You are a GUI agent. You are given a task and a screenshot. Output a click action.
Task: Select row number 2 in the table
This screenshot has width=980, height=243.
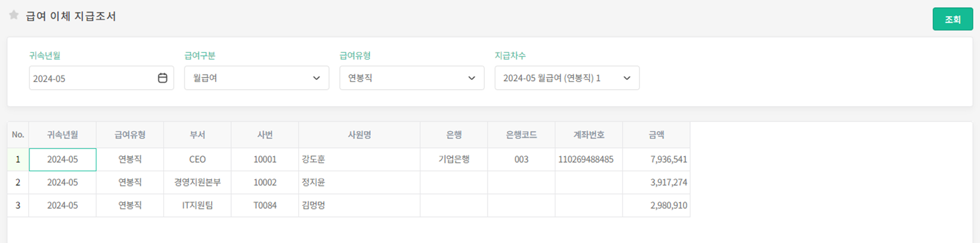(18, 182)
